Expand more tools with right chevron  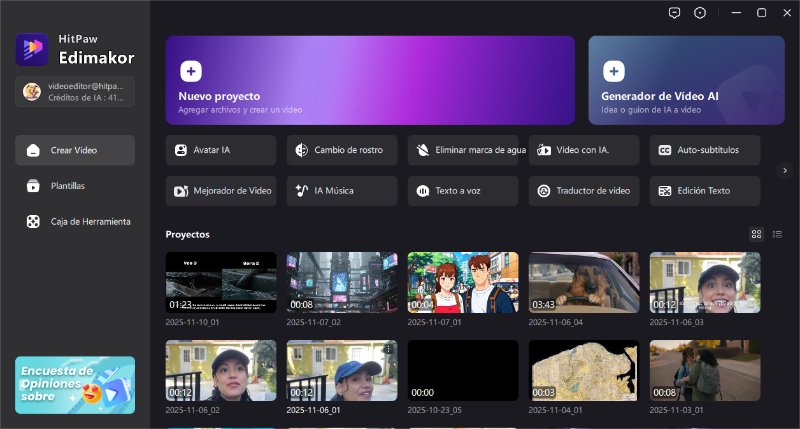tap(785, 170)
